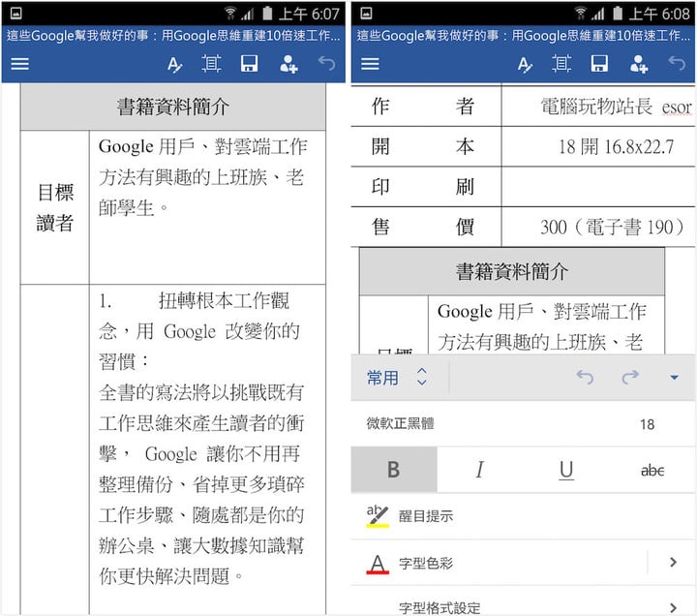Toggle strikethrough abc formatting

pyautogui.click(x=652, y=470)
